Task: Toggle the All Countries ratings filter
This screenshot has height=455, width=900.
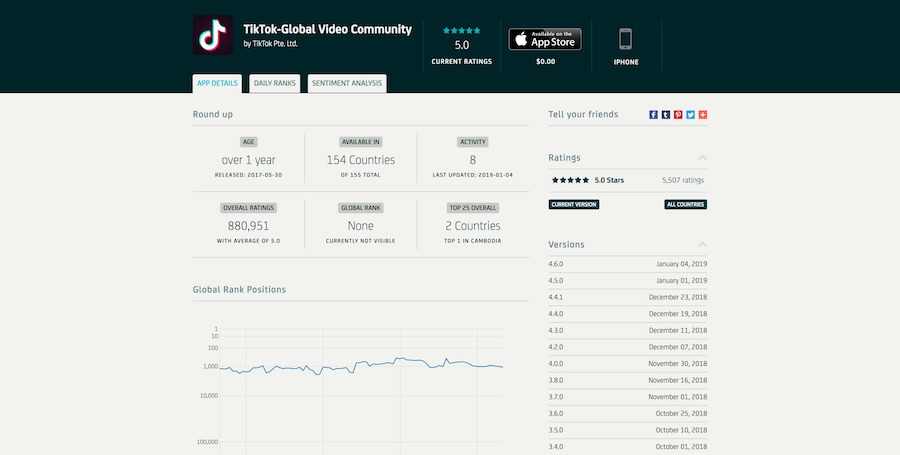Action: tap(686, 204)
